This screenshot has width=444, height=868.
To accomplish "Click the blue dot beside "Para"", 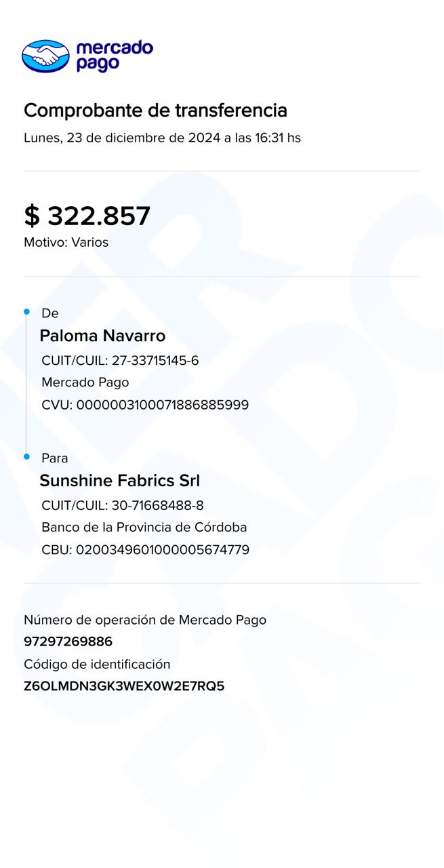I will [x=26, y=457].
